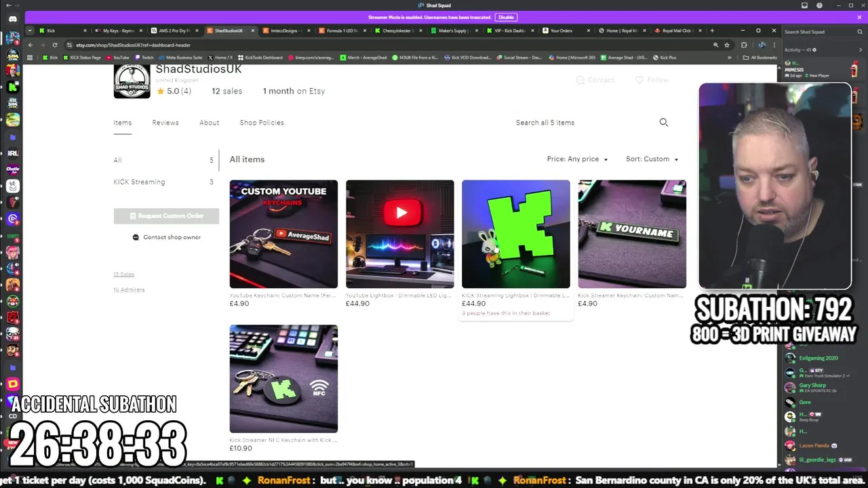The width and height of the screenshot is (868, 488).
Task: Reload the Etsy page in browser
Action: 55,45
